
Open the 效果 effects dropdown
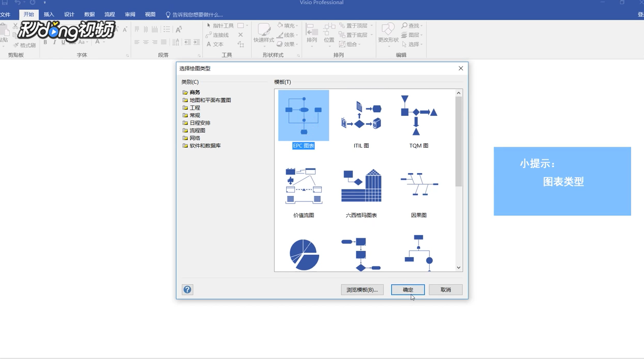pos(288,44)
